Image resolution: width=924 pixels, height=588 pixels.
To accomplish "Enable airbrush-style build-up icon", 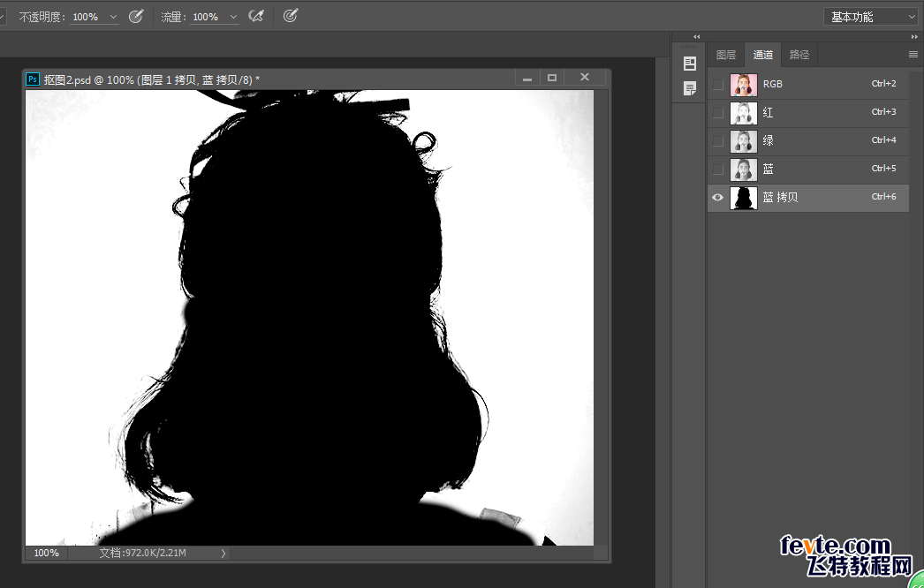I will click(256, 17).
